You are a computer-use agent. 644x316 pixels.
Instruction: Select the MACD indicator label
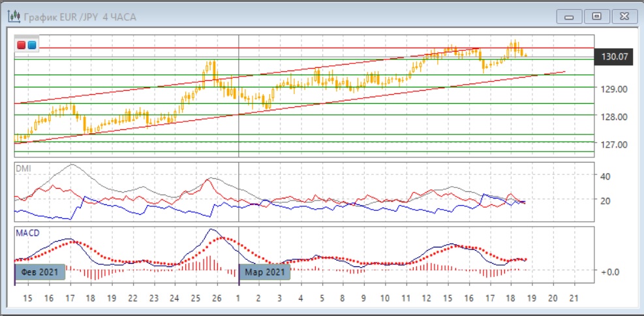[x=27, y=232]
